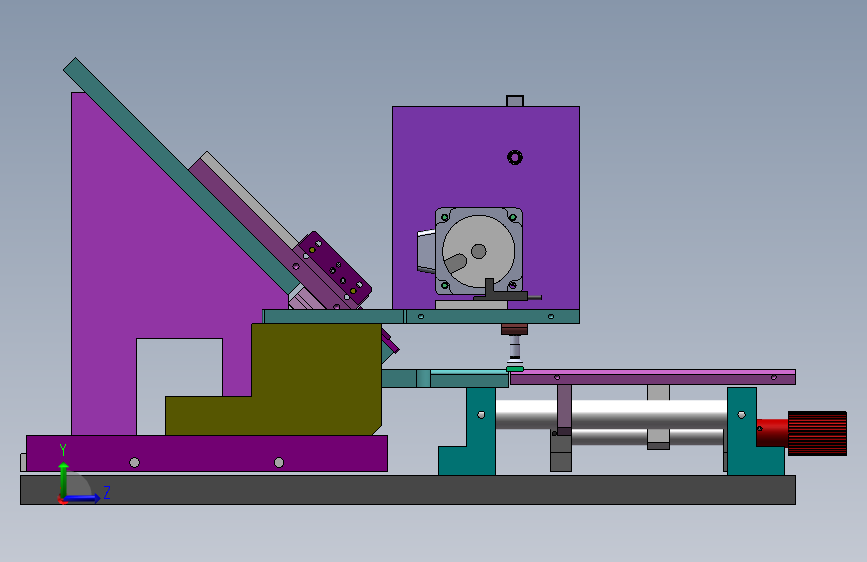The width and height of the screenshot is (867, 562).
Task: Select the black ring hole on purple enclosure
Action: pos(515,158)
